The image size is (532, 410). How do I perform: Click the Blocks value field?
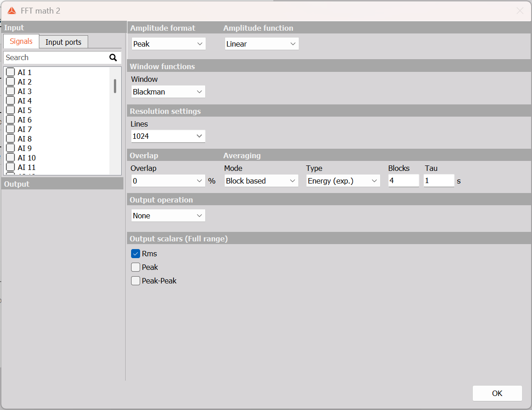[404, 180]
